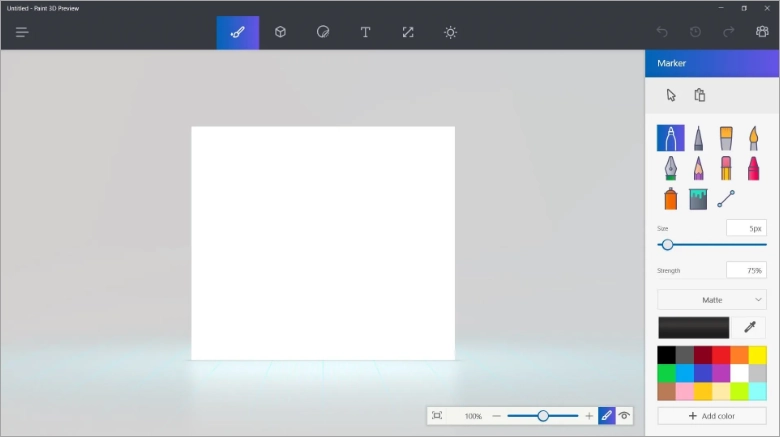This screenshot has height=437, width=780.
Task: Pick the dark gray swatch
Action: (x=684, y=355)
